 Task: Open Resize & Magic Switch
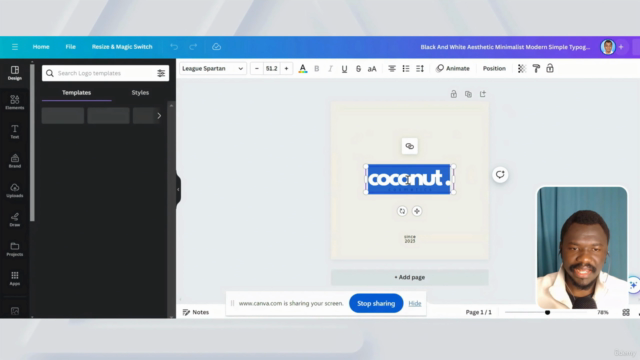click(x=122, y=47)
